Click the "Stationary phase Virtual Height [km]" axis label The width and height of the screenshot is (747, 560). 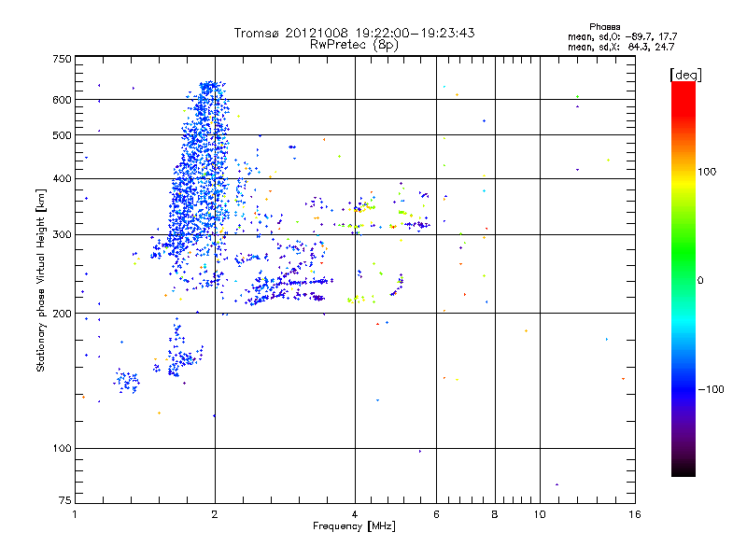[x=41, y=280]
